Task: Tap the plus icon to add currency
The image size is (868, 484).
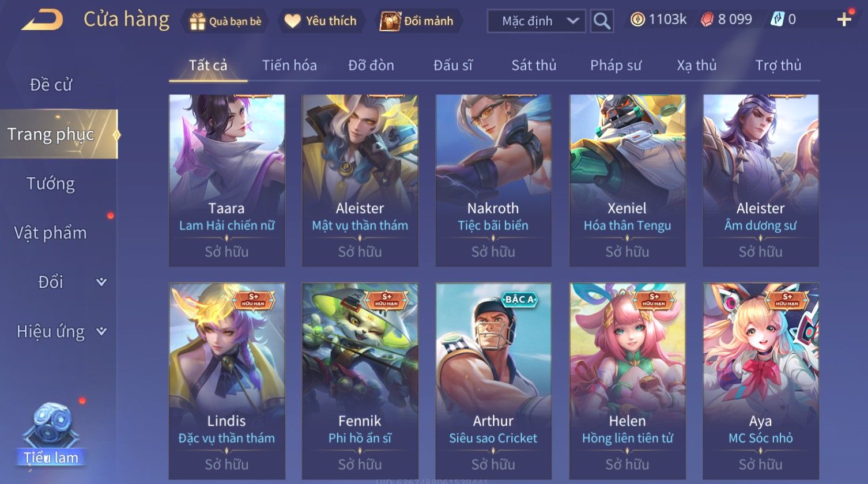Action: [844, 20]
